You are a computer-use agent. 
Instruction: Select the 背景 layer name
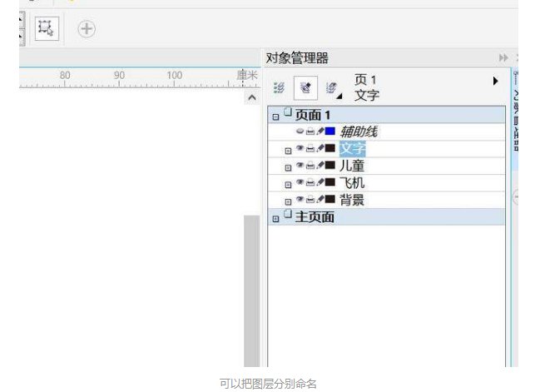(x=352, y=200)
